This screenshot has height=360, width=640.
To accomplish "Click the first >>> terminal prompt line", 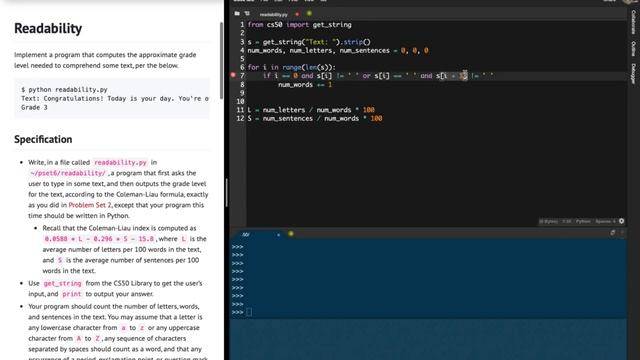I will pyautogui.click(x=238, y=247).
